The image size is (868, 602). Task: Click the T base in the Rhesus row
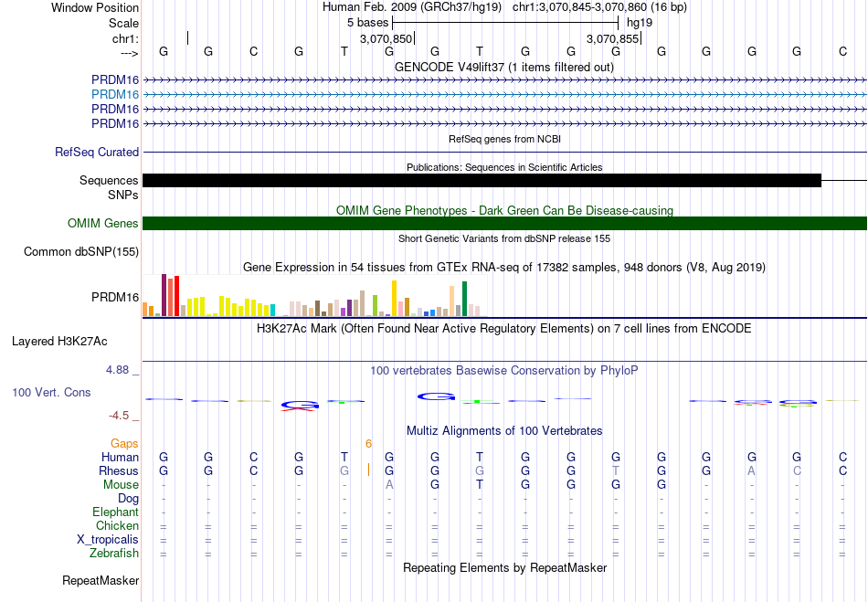(616, 471)
